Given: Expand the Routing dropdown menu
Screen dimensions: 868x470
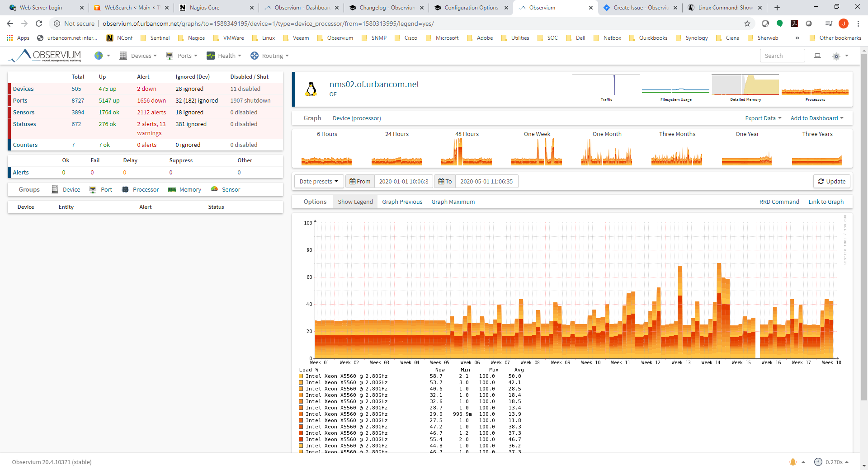Looking at the screenshot, I should (x=275, y=56).
